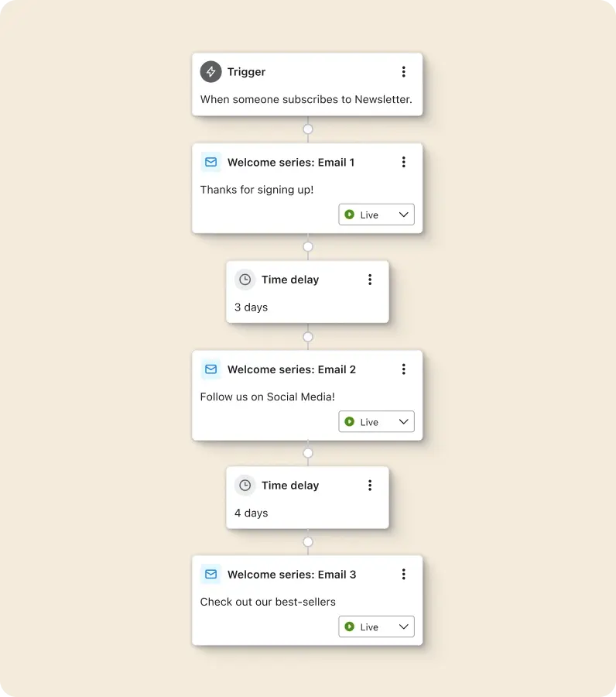Click the lightning bolt Trigger icon

210,71
